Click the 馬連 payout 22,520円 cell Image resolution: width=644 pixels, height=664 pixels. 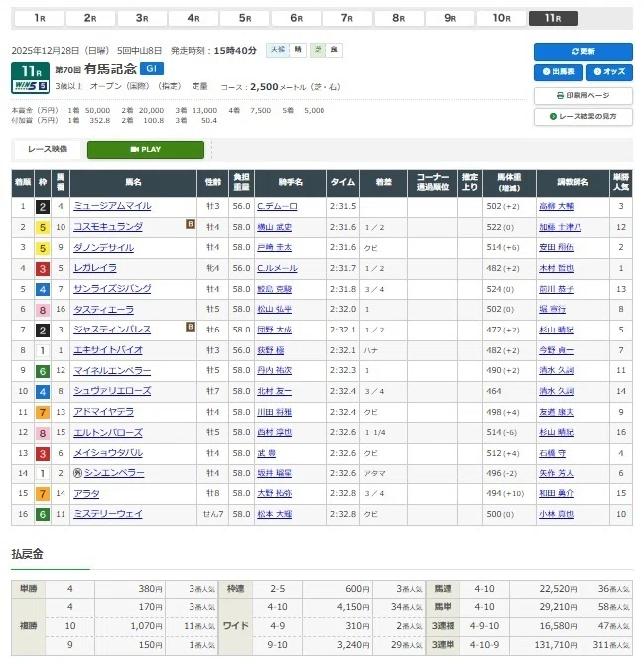coord(545,589)
